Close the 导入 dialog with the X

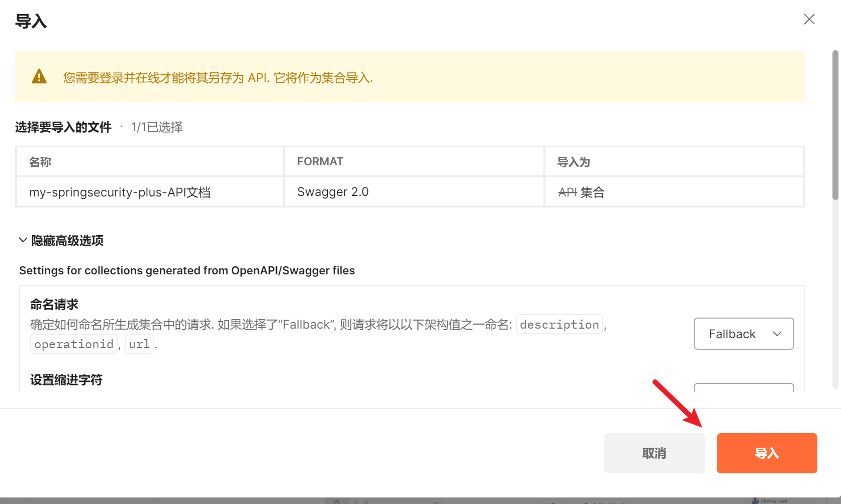[809, 20]
